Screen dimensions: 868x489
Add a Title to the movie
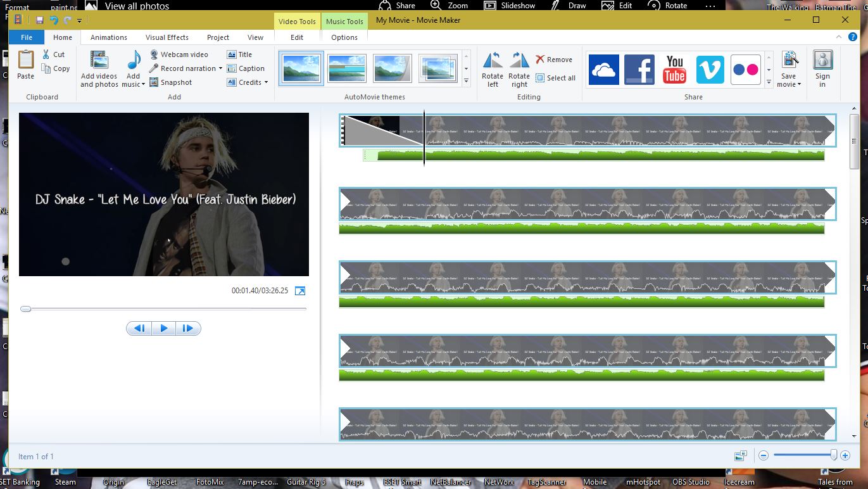click(239, 54)
